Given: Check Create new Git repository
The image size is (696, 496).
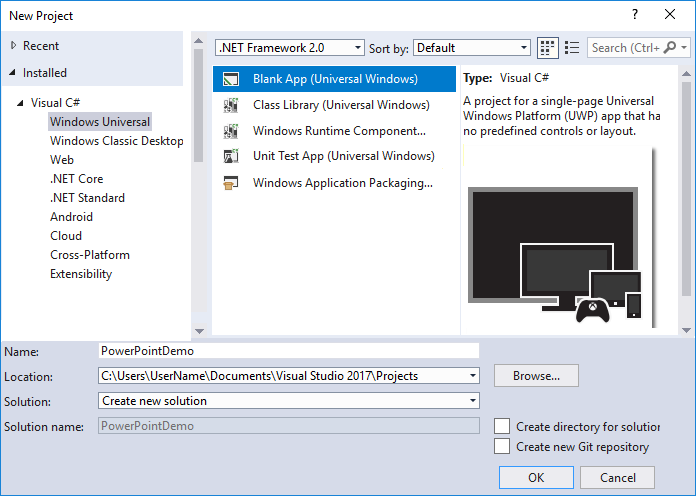Looking at the screenshot, I should tap(502, 447).
